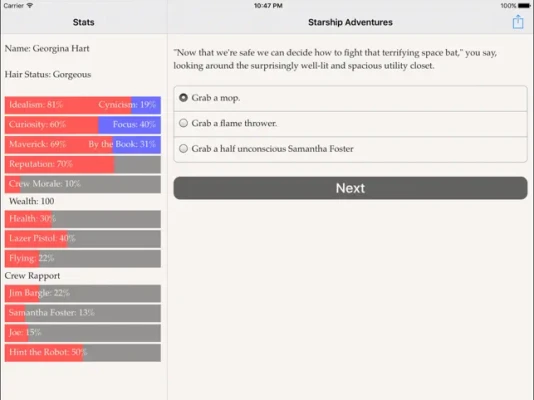The image size is (534, 400).
Task: Tap the Idealism versus Cynicism bar
Action: pos(83,105)
